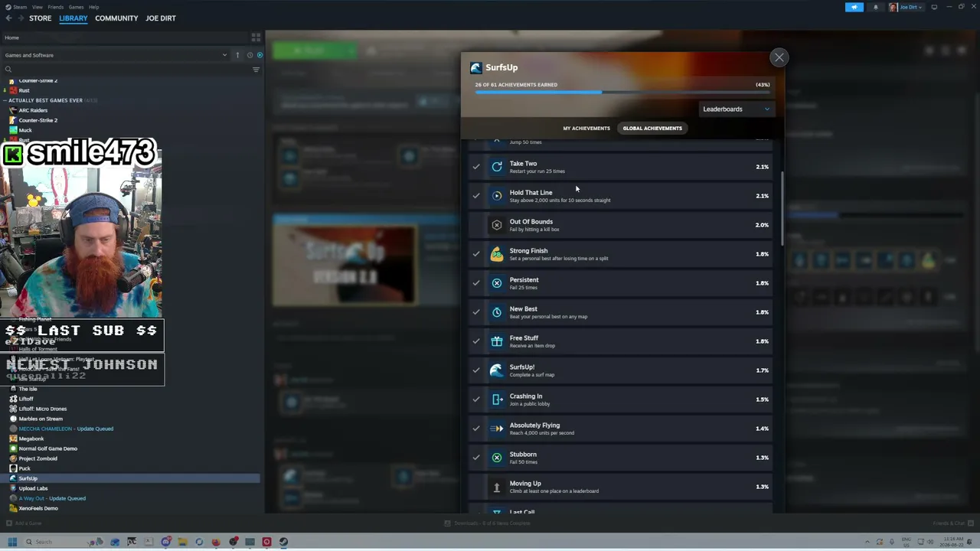Select Marbles on Stream in library list
Screen dimensions: 980x551
click(130, 419)
